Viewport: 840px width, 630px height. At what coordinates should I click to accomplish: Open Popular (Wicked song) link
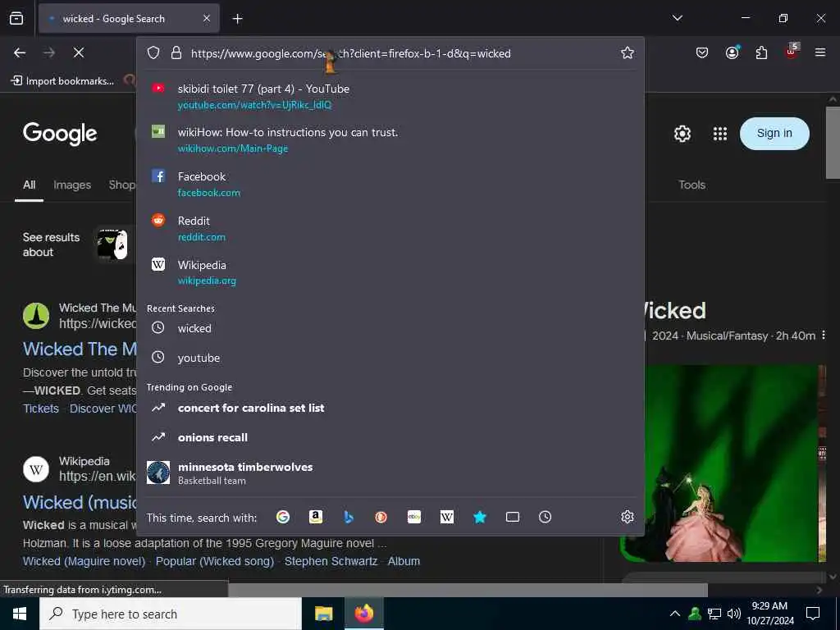(x=215, y=561)
